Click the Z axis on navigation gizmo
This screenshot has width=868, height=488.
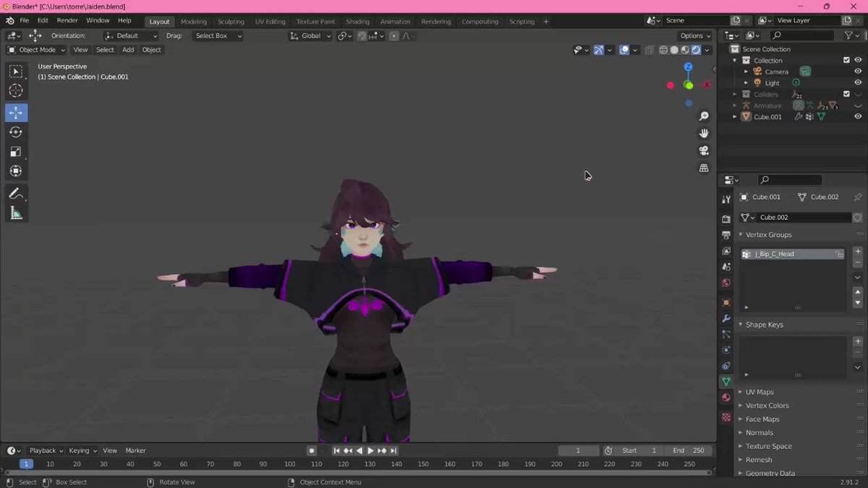click(x=688, y=67)
